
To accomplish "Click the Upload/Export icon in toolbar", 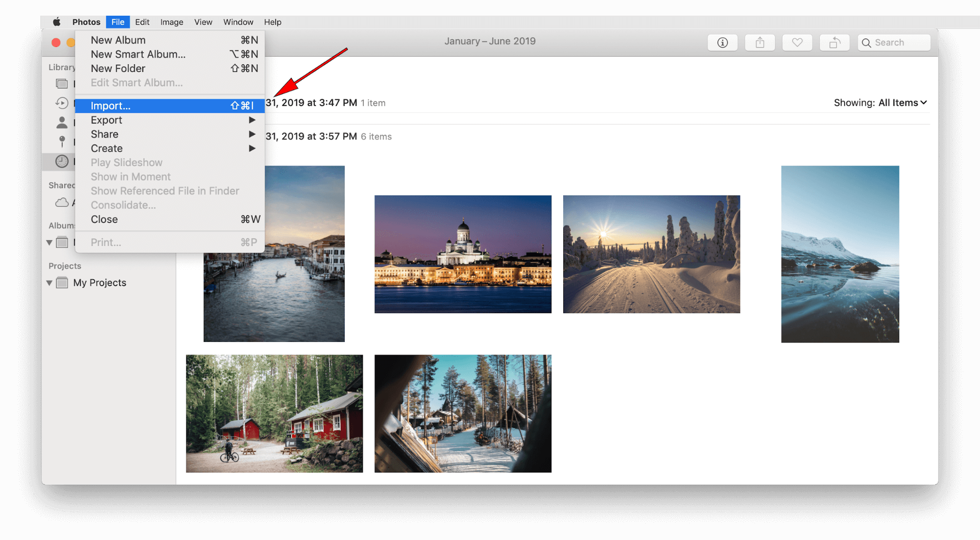I will (x=760, y=42).
